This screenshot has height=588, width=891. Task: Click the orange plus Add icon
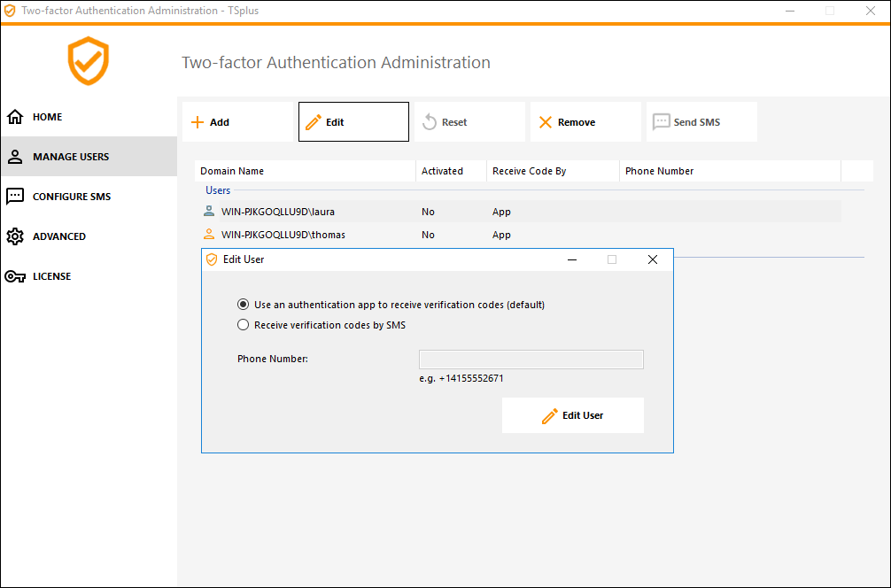(198, 122)
